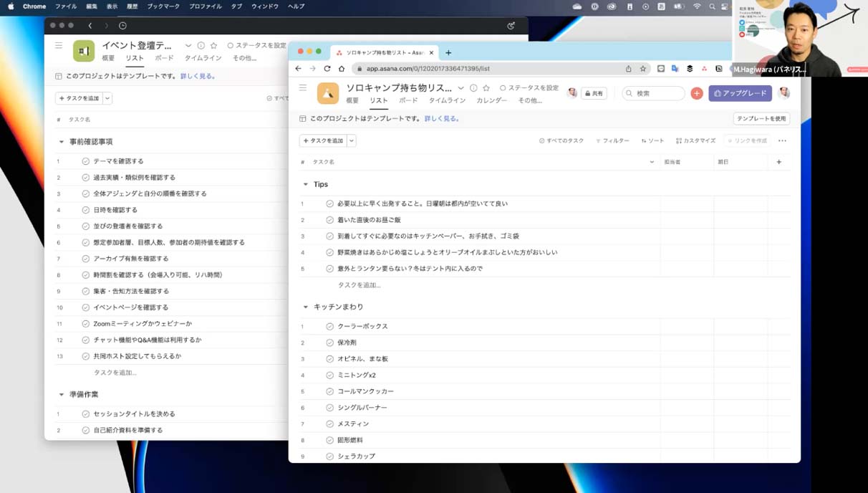
Task: Click the green event project icon in back window
Action: coord(84,51)
